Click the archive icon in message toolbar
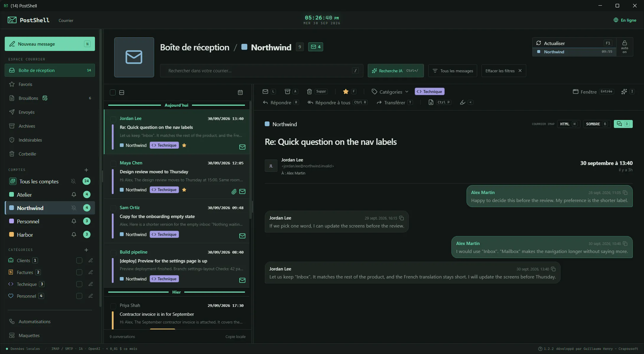 [287, 92]
